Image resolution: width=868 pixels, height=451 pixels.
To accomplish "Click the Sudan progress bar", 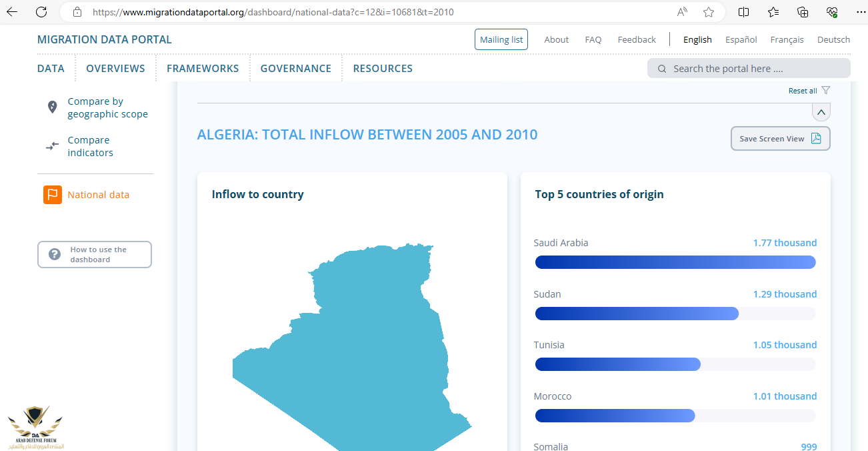I will (x=675, y=314).
